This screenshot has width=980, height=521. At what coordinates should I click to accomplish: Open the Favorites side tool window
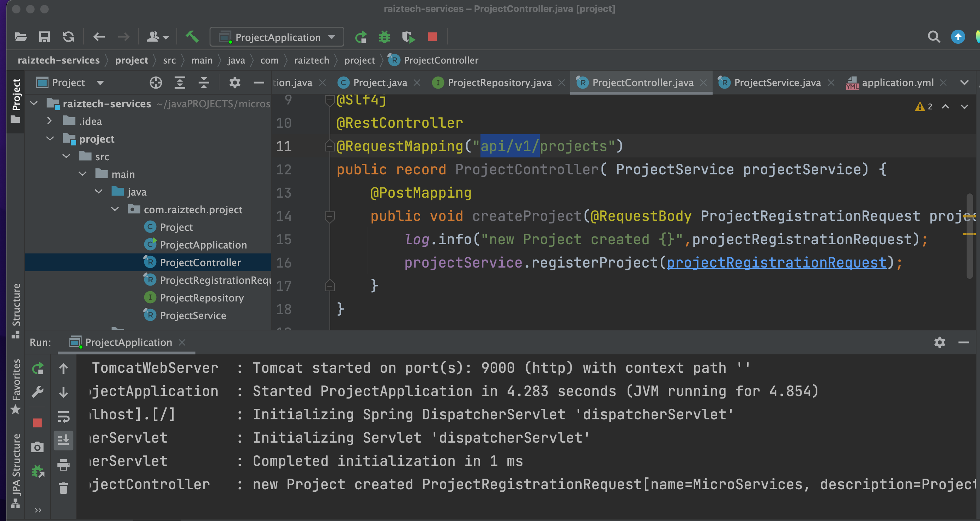pyautogui.click(x=16, y=386)
